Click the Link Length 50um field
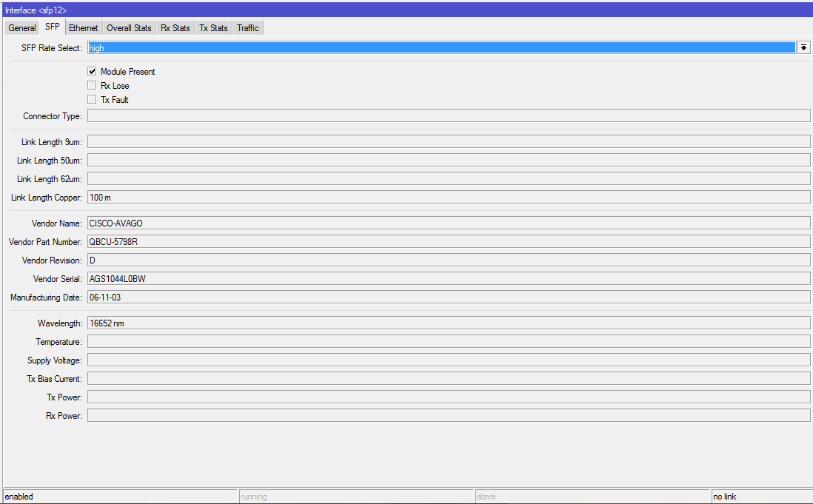Screen dimensions: 813x504 coord(449,160)
